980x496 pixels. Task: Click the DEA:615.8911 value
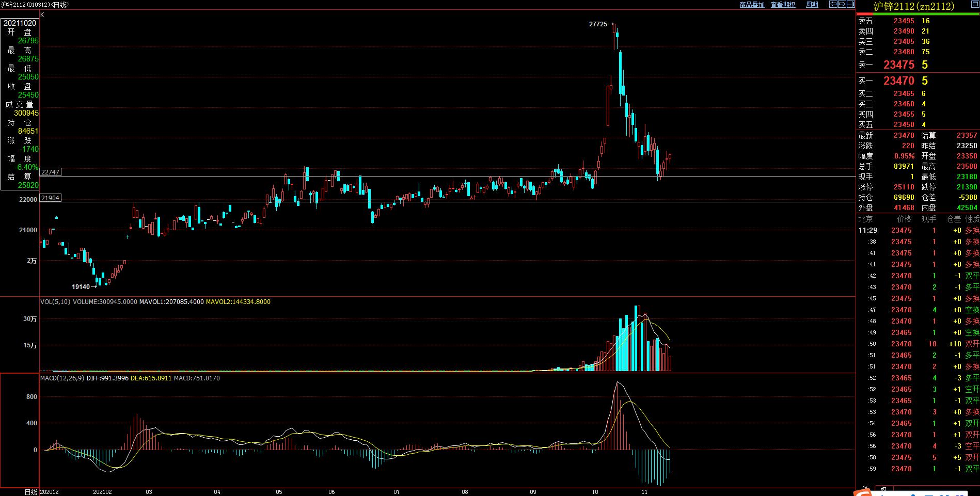point(151,378)
